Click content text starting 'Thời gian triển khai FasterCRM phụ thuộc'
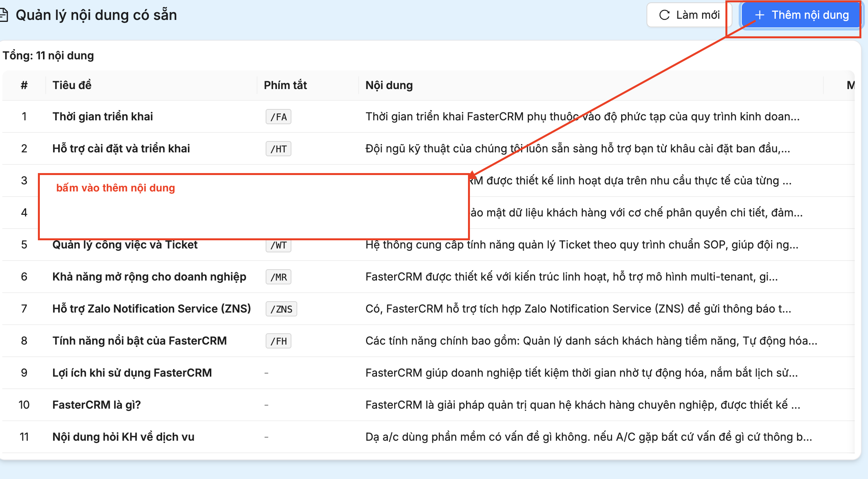Viewport: 868px width, 479px height. (x=582, y=116)
